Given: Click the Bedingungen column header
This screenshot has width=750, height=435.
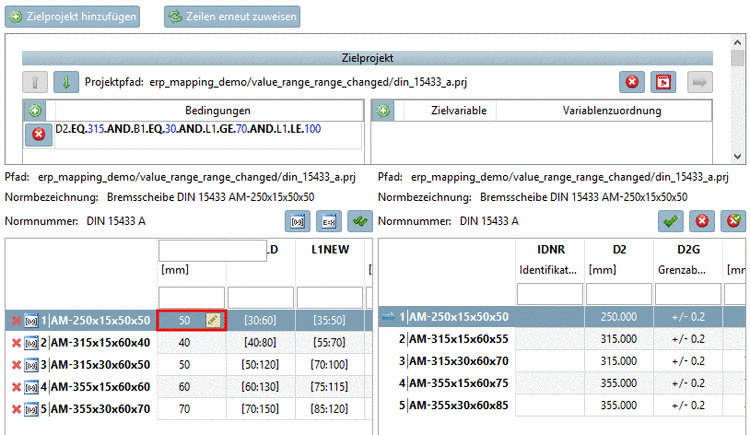Looking at the screenshot, I should coord(218,111).
